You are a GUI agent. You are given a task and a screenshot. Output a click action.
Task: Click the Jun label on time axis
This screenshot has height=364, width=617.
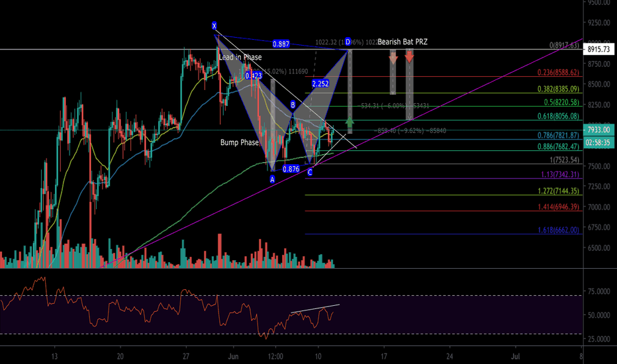233,357
